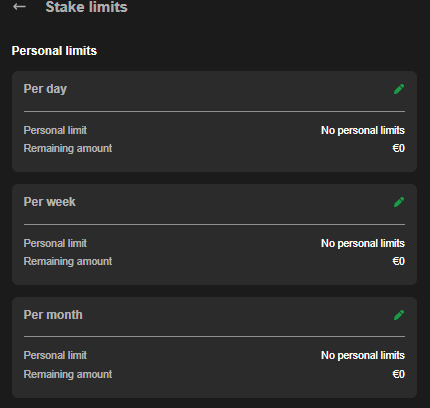Select No personal limits value under Per day
430x408 pixels.
363,130
